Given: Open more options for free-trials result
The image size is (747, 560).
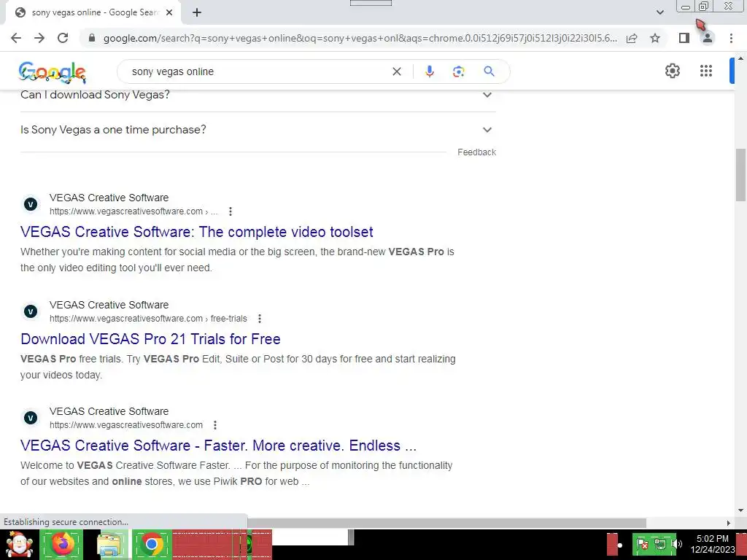Looking at the screenshot, I should click(x=259, y=319).
